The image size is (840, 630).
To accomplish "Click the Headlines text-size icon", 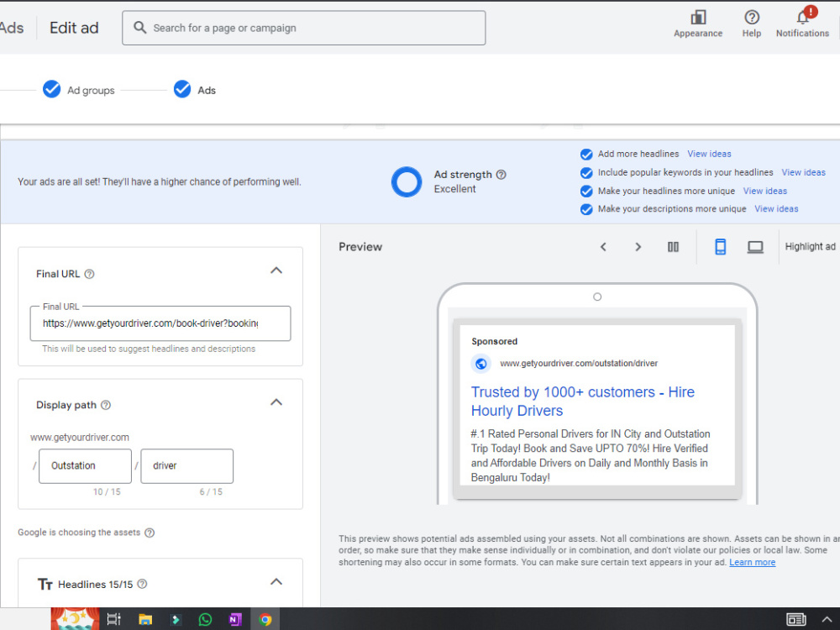I will (x=45, y=584).
